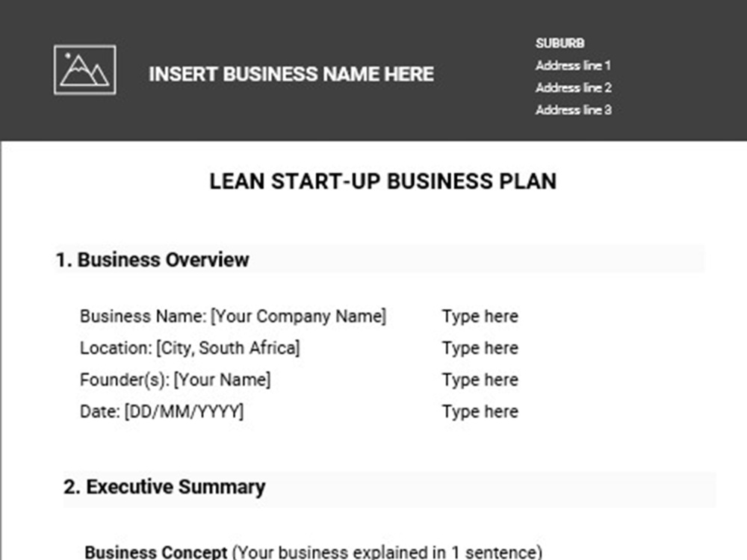Click Type here next to Business Name
This screenshot has width=747, height=560.
coord(480,316)
